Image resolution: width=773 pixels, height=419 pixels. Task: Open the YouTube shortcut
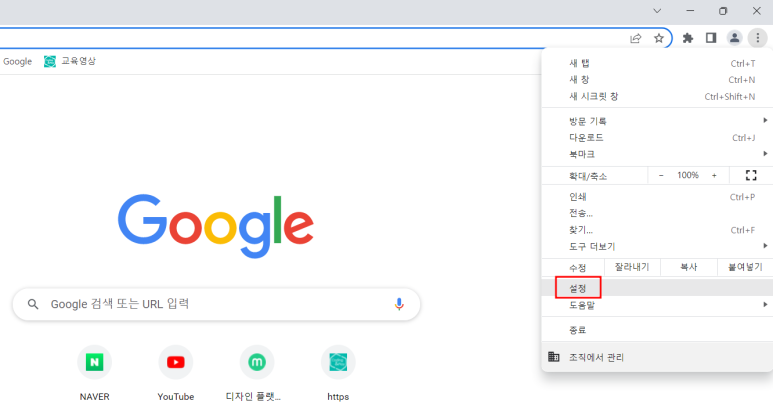point(176,373)
